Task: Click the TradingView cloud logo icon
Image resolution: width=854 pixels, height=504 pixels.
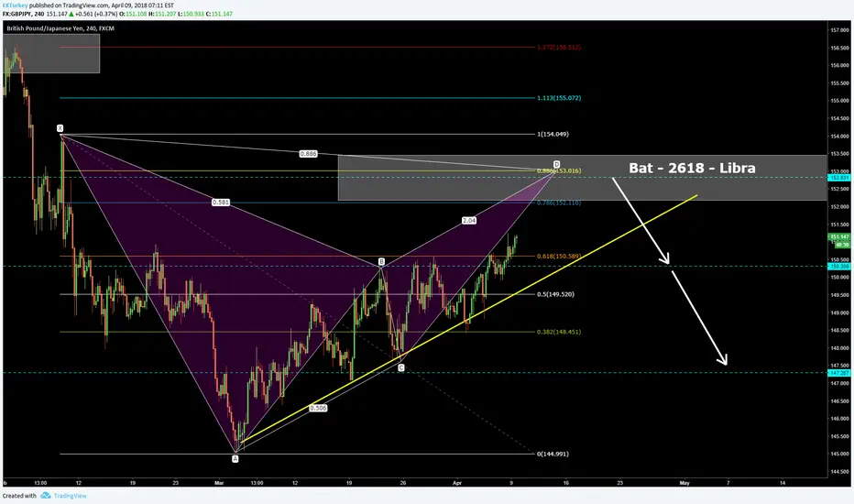Action: [x=46, y=495]
